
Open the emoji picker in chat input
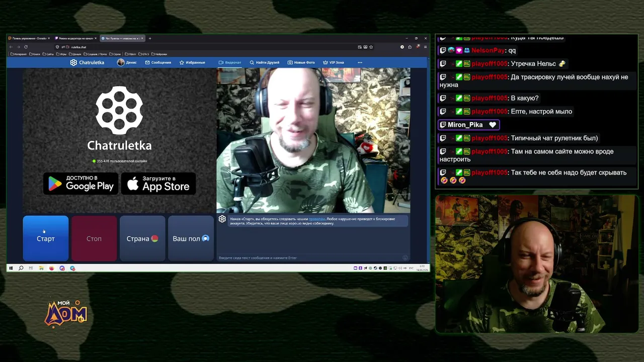[405, 258]
